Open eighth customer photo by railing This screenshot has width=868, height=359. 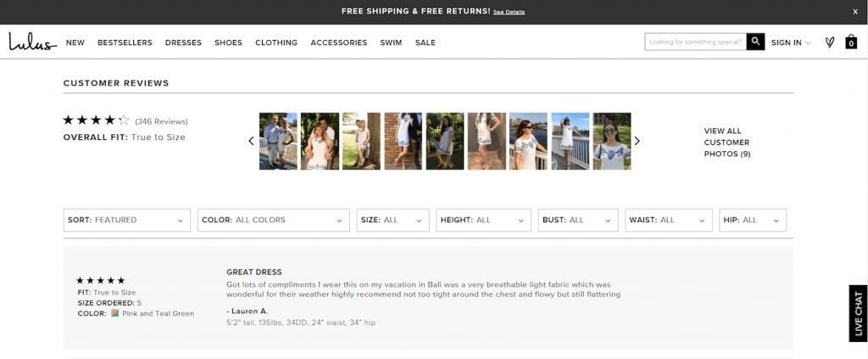[x=570, y=141]
